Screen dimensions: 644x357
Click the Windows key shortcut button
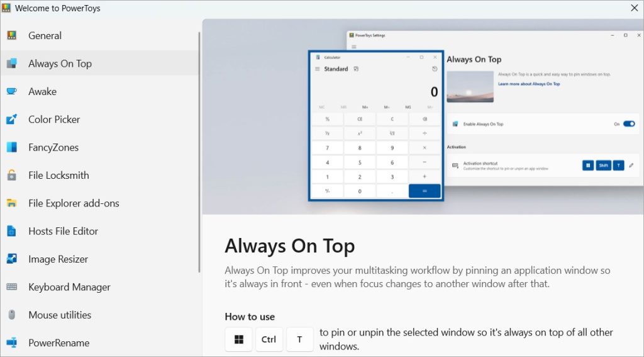238,339
